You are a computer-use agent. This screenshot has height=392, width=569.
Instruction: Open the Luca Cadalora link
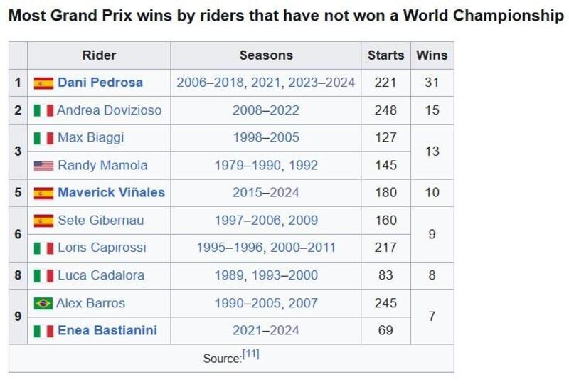[100, 275]
